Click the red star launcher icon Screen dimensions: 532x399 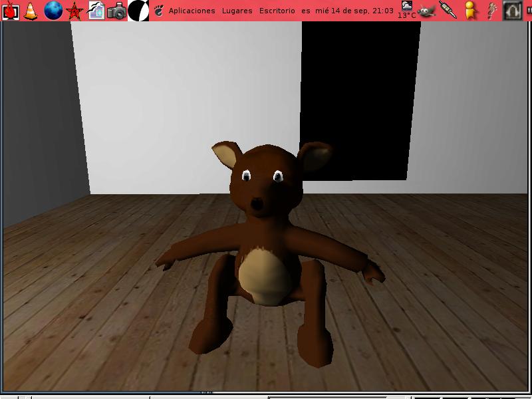74,11
